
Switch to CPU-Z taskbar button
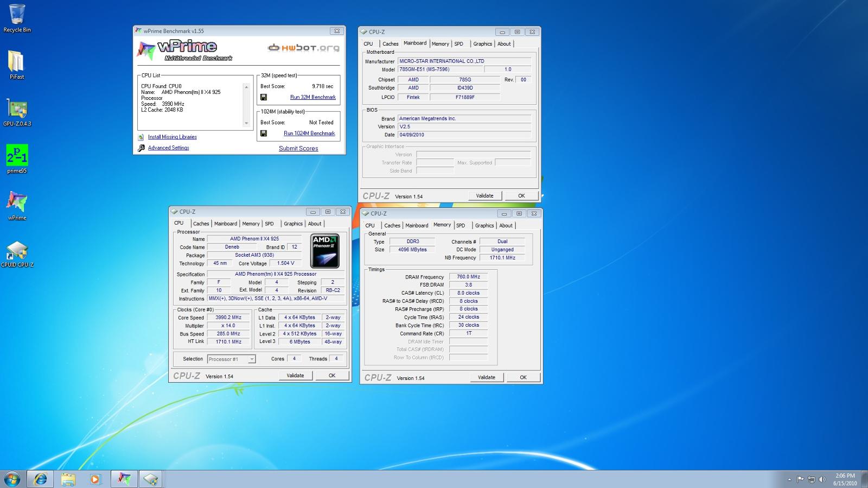click(x=151, y=479)
